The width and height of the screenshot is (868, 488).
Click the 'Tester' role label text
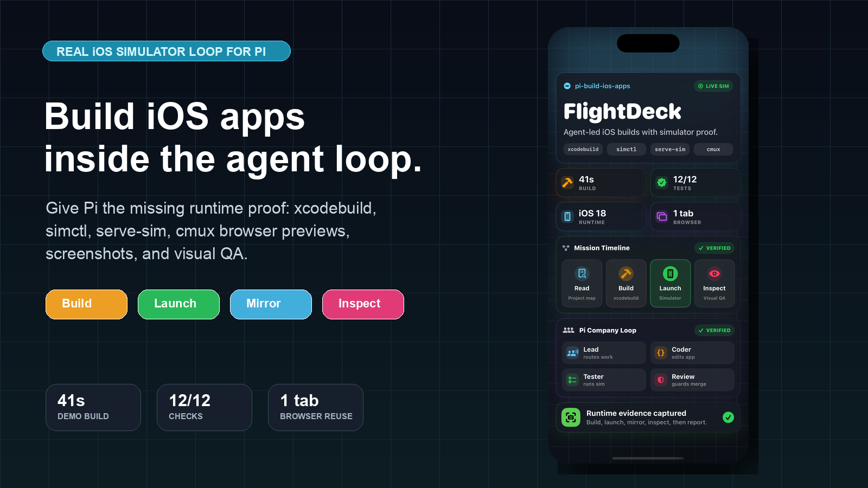[593, 377]
